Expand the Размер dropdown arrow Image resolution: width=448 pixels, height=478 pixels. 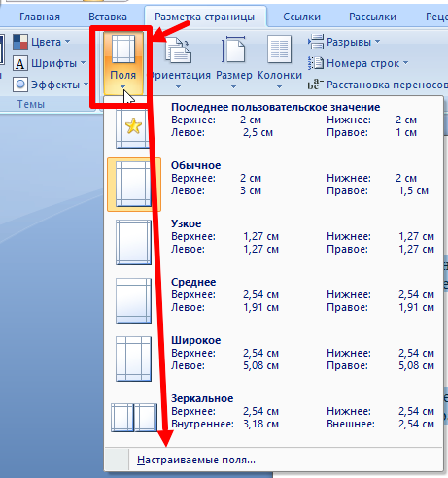[x=233, y=86]
